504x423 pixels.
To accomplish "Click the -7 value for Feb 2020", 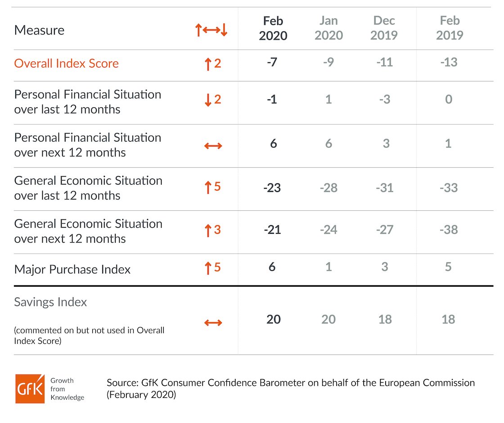I will point(272,62).
